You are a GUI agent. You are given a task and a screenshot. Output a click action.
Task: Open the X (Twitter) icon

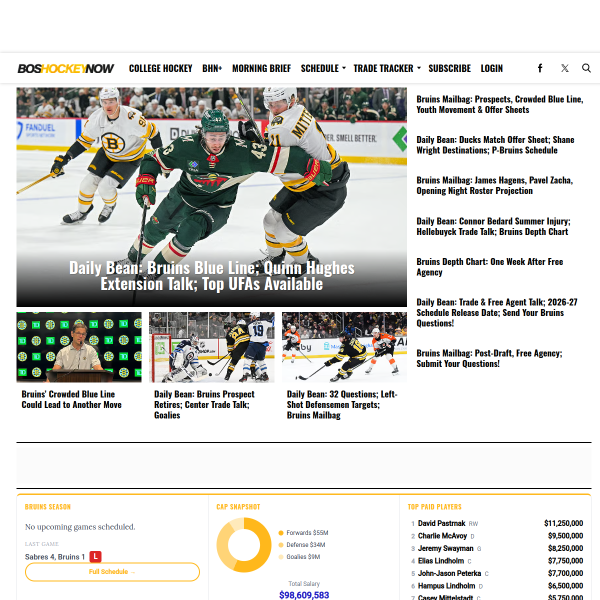(564, 68)
